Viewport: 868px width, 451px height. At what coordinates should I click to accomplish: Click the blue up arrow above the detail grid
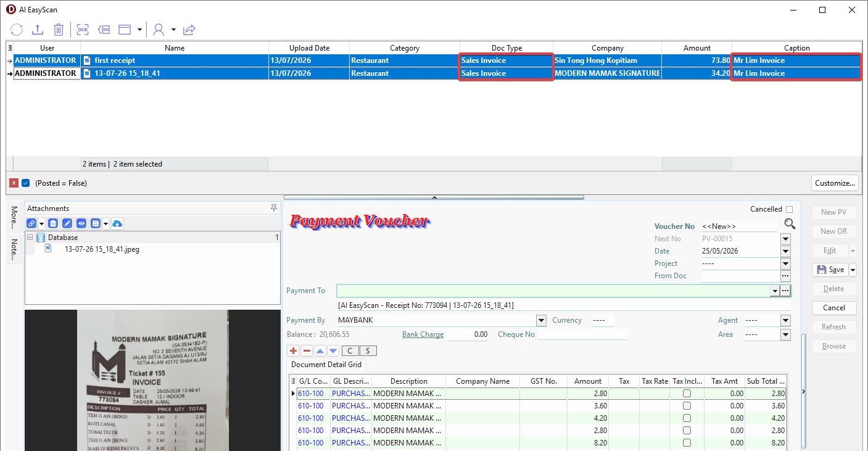[320, 351]
